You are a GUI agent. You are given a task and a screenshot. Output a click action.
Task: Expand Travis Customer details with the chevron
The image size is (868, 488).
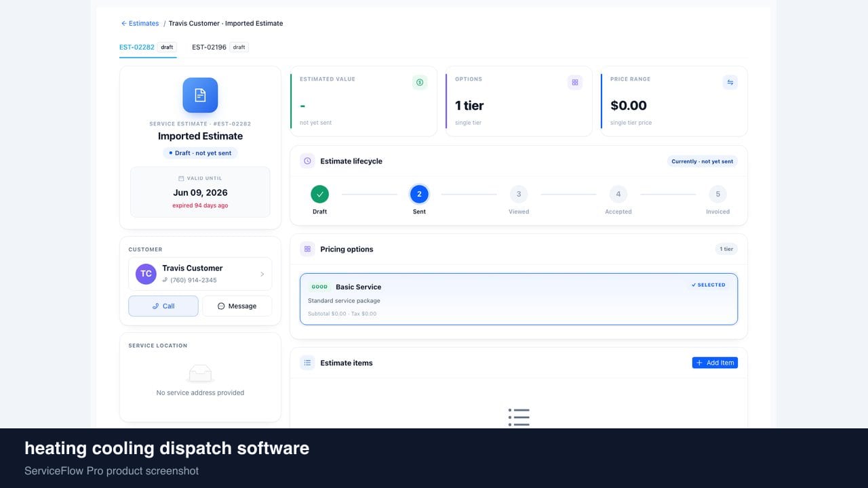point(262,274)
